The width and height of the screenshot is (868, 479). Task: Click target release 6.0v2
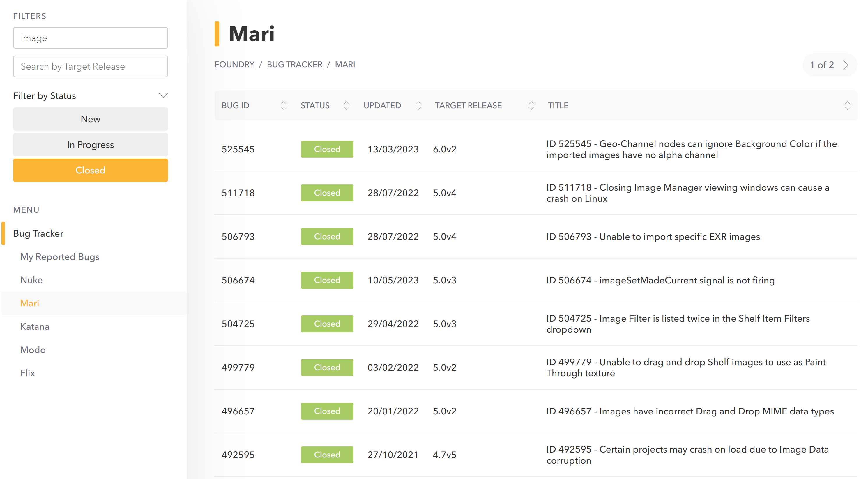coord(444,149)
